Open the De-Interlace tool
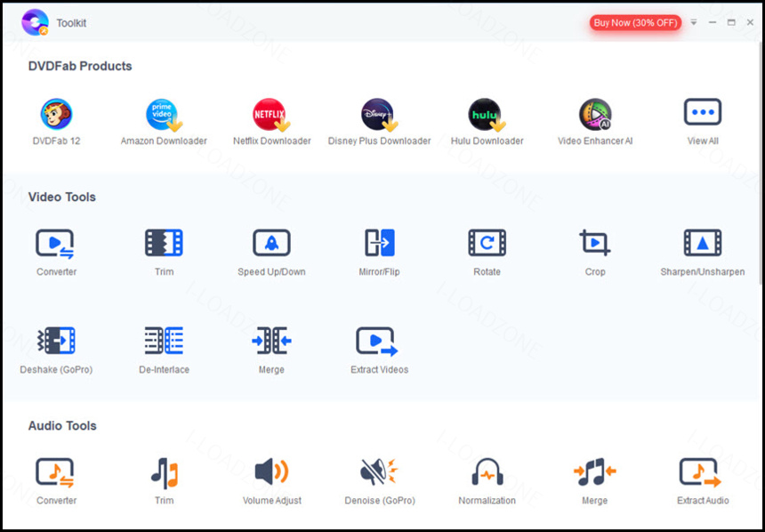This screenshot has width=765, height=532. [164, 340]
